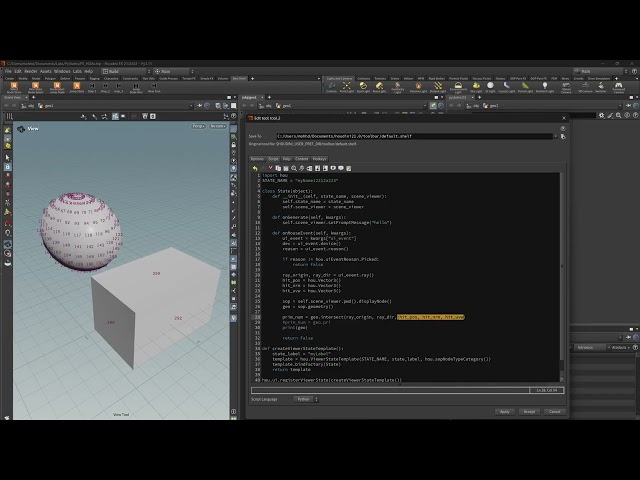Select the Gamepad Camera shelf tool
Viewport: 640px width, 480px height.
click(x=619, y=87)
